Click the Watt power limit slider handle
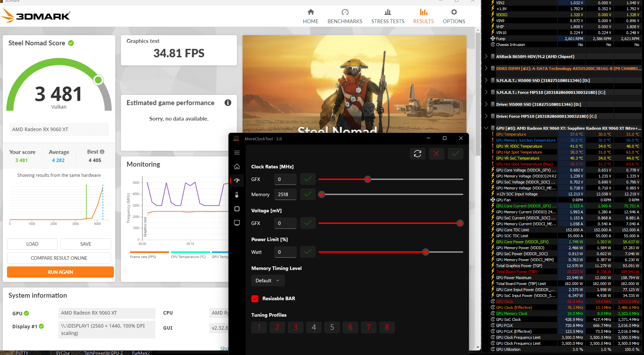Image resolution: width=644 pixels, height=355 pixels. click(x=426, y=252)
